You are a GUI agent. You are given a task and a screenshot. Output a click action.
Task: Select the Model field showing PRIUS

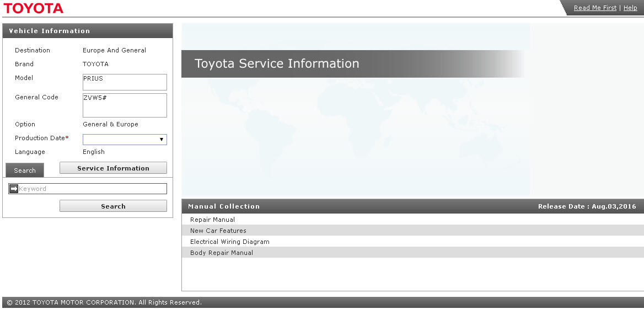pos(125,82)
